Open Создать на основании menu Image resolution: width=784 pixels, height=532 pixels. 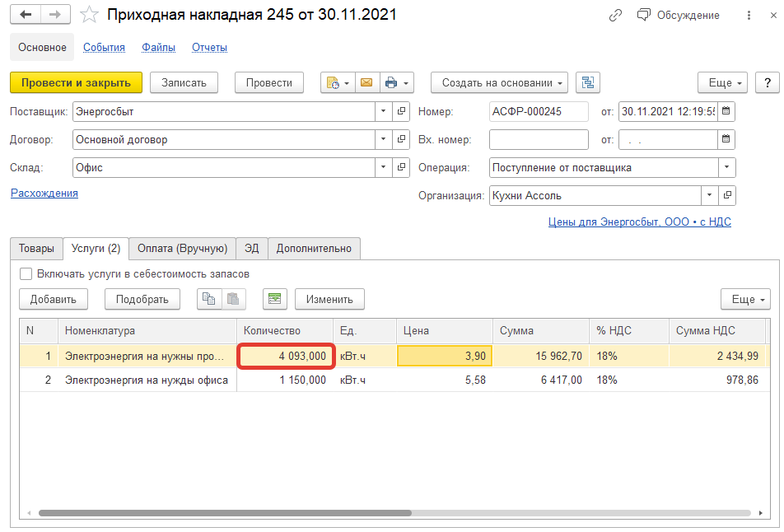coord(500,82)
